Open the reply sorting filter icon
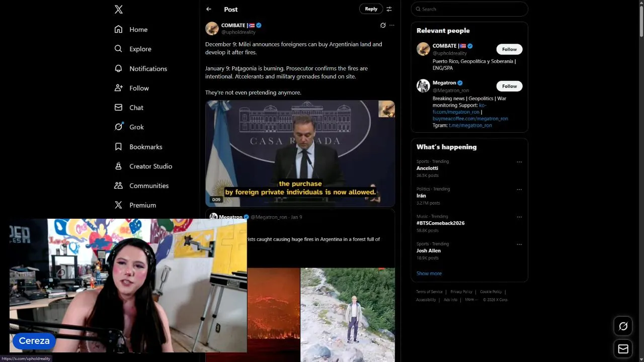644x362 pixels. [x=389, y=9]
